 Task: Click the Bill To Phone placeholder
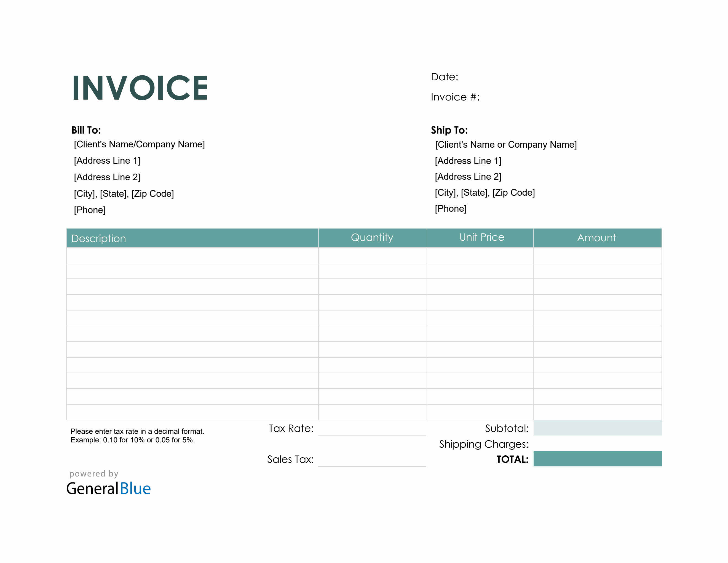[x=89, y=209]
